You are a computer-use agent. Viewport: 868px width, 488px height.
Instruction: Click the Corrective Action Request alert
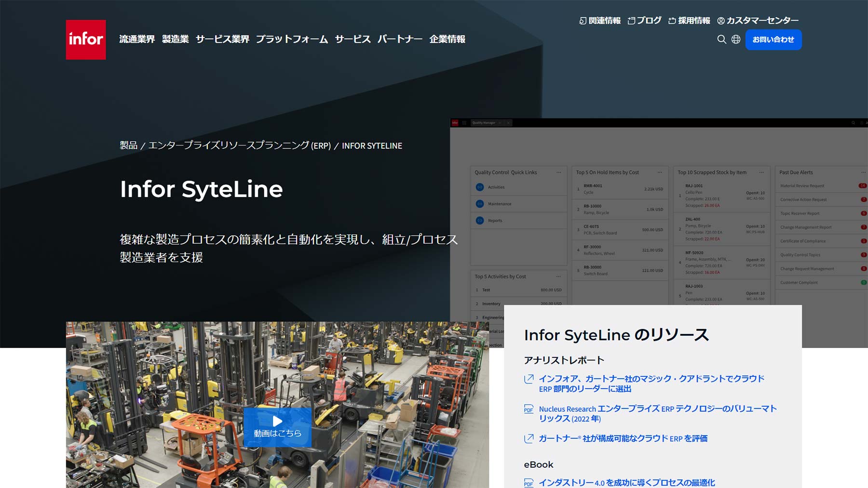(822, 199)
